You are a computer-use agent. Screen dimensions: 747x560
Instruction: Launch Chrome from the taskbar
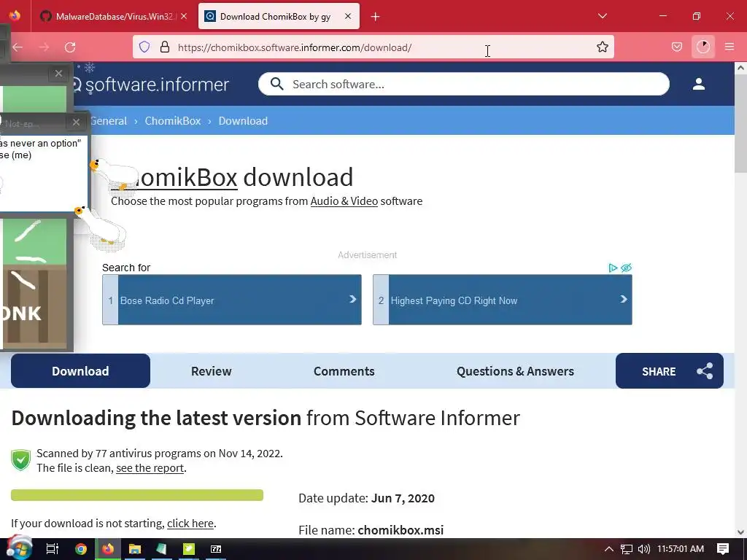coord(80,549)
